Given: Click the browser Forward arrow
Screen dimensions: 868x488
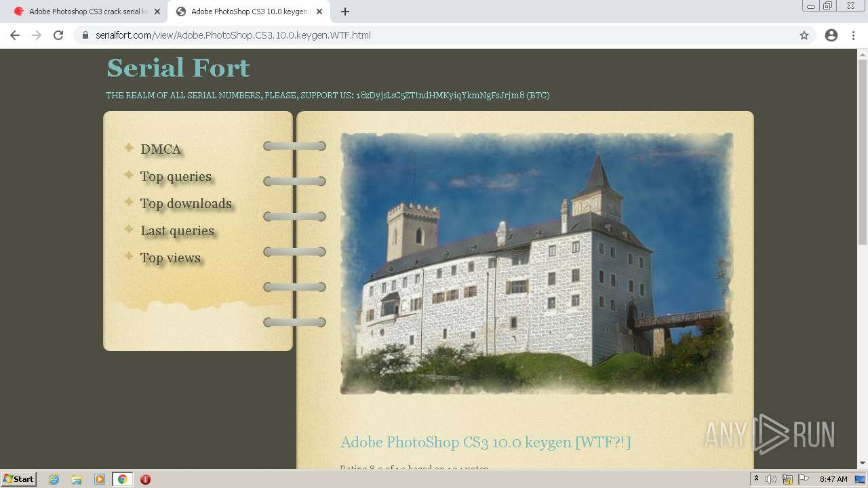Looking at the screenshot, I should pos(37,35).
